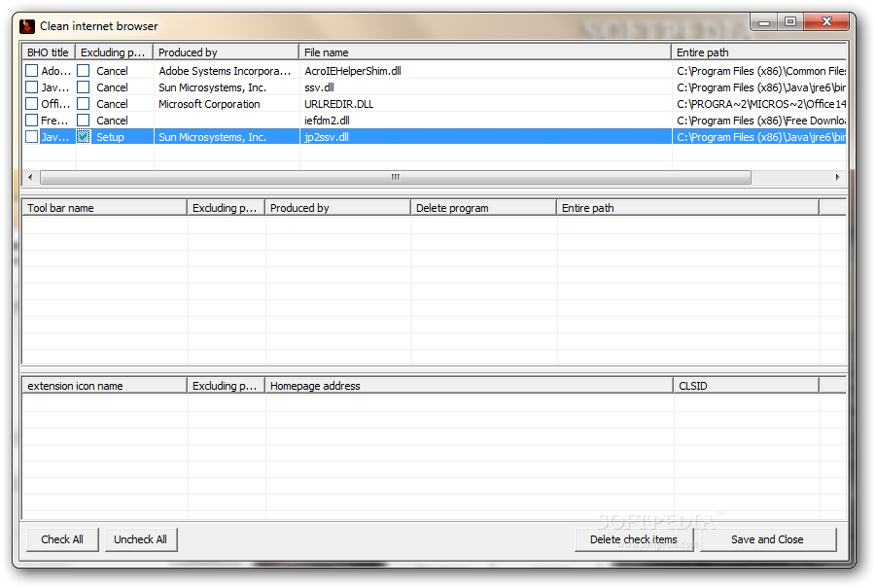This screenshot has height=588, width=876.
Task: Click the Free Downloa path cell
Action: click(x=759, y=121)
